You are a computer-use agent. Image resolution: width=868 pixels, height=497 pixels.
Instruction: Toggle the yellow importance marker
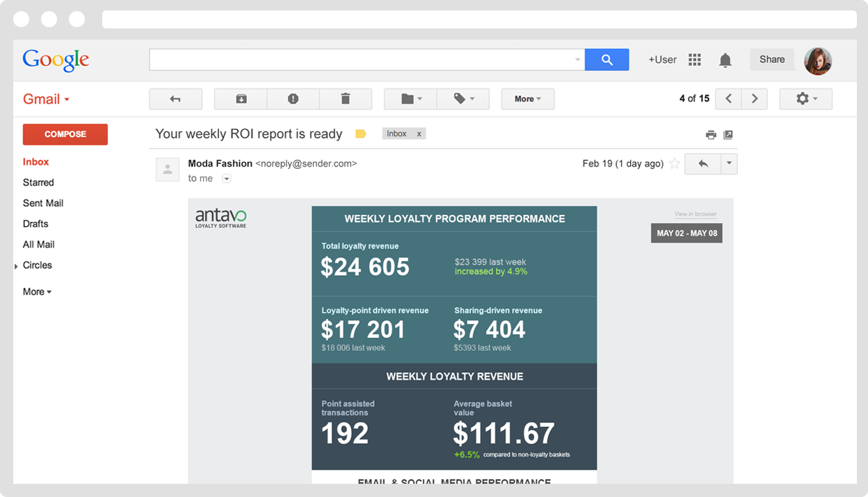click(360, 134)
